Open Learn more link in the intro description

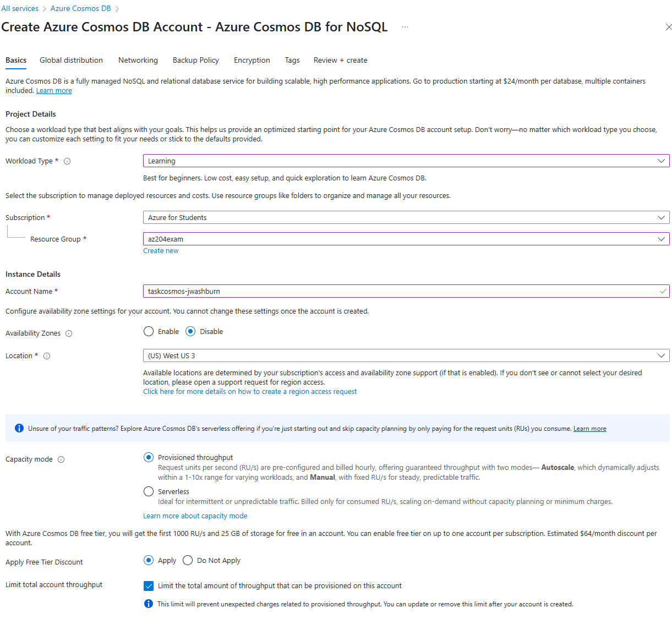coord(54,91)
